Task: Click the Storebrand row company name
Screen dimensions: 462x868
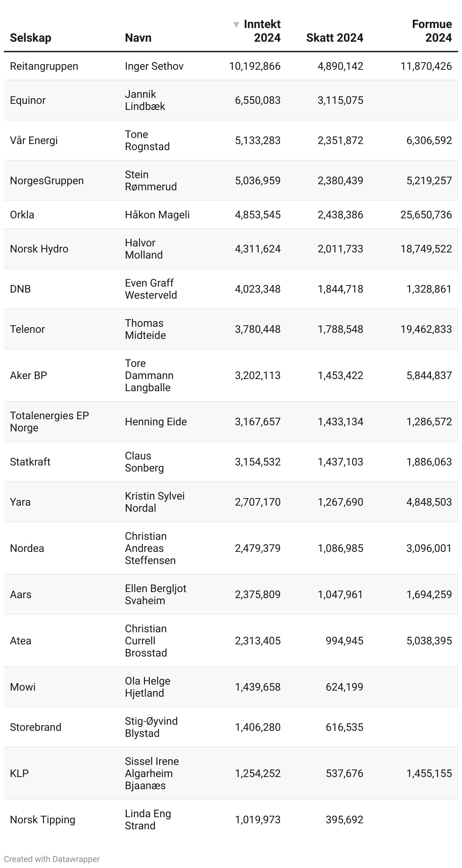Action: [x=36, y=727]
